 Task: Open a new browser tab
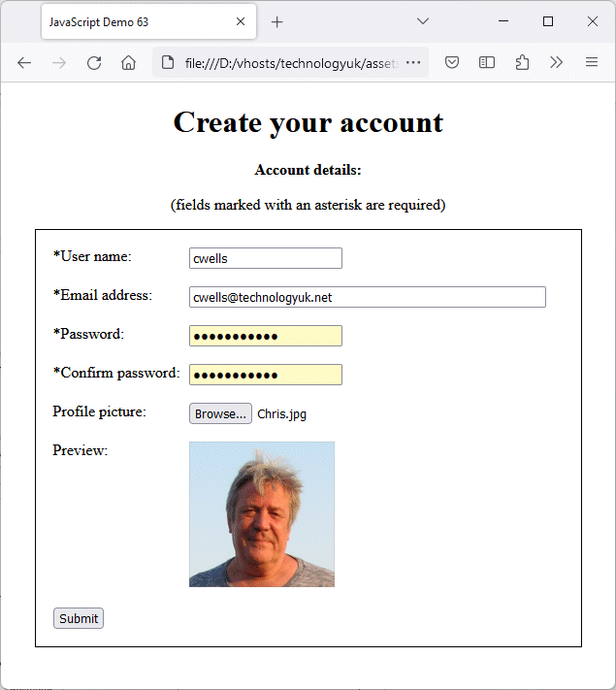tap(276, 22)
